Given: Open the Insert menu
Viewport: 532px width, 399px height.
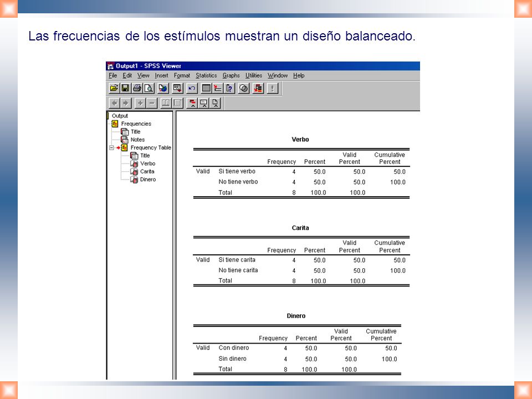Looking at the screenshot, I should point(161,75).
